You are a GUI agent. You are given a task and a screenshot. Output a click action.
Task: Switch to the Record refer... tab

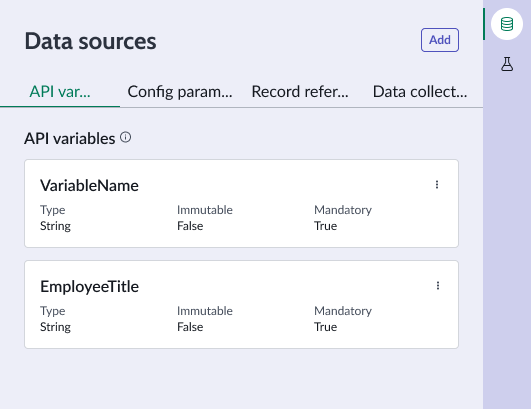[x=300, y=92]
